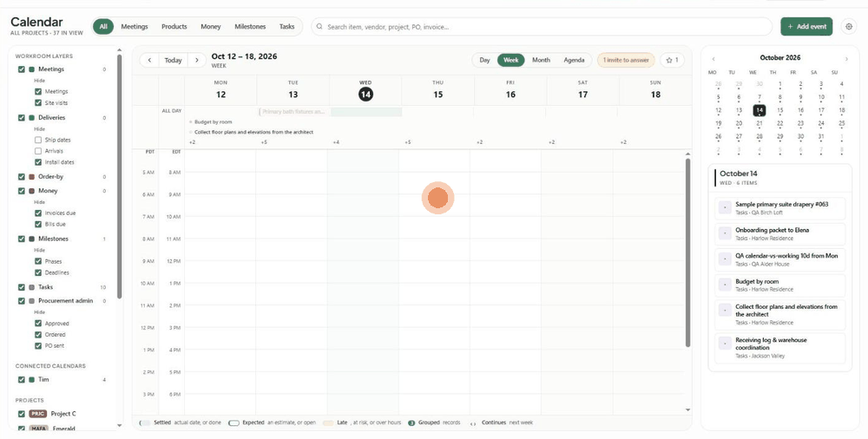Show previous month in mini calendar
This screenshot has height=439, width=868.
pyautogui.click(x=713, y=59)
